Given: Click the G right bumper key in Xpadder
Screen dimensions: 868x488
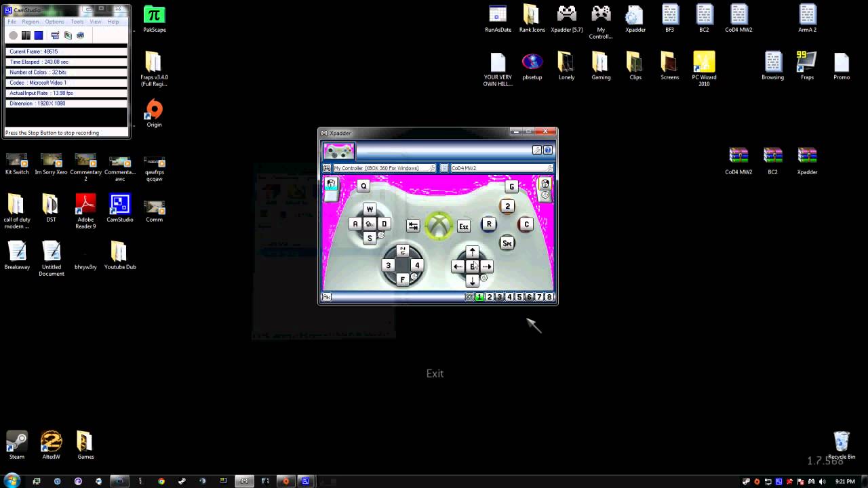Looking at the screenshot, I should pos(512,186).
